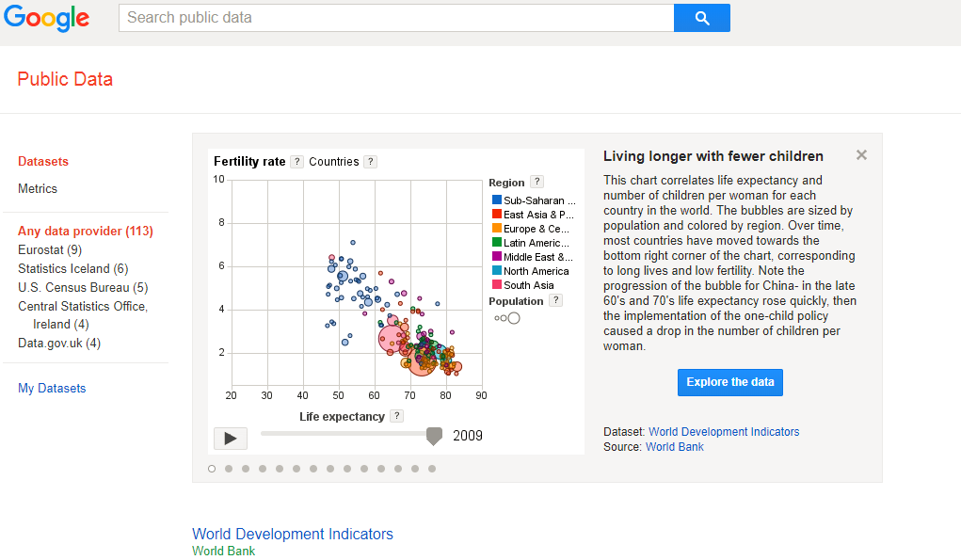The height and width of the screenshot is (560, 961).
Task: Click the Living longer with fewer children heading
Action: (x=713, y=156)
